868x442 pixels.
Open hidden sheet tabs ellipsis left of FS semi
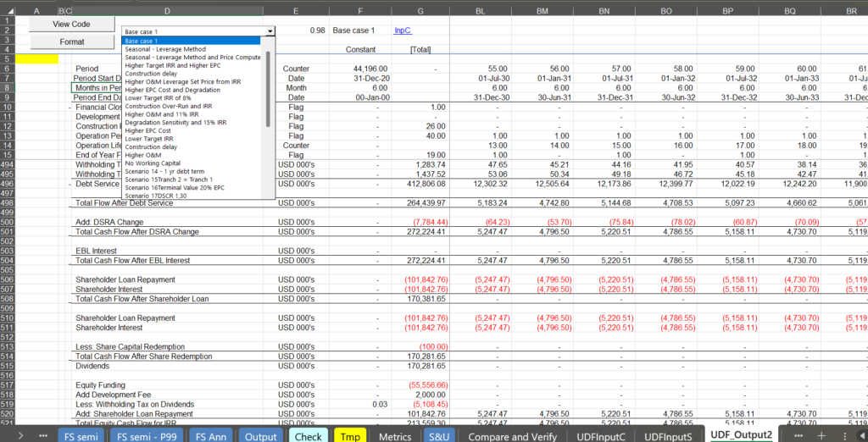(x=43, y=436)
